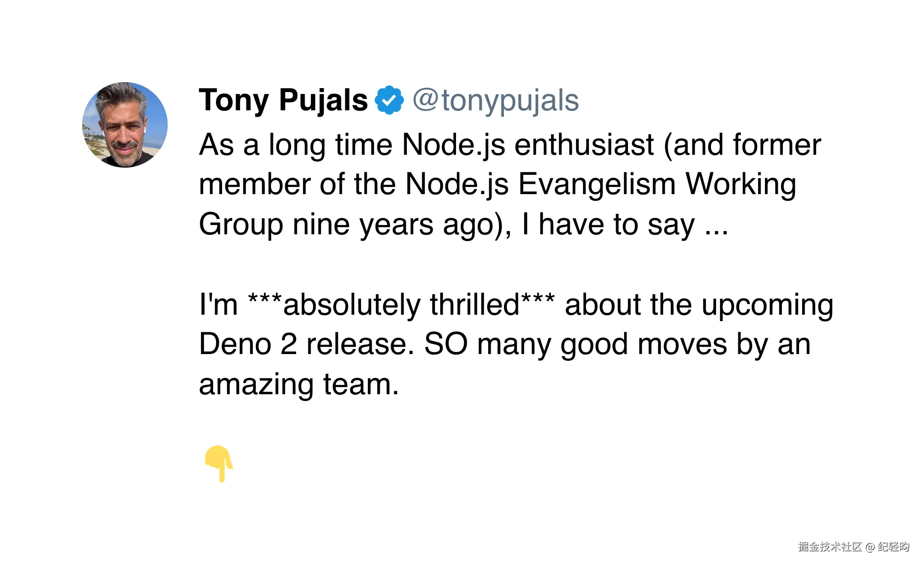This screenshot has height=567, width=924.
Task: Click the words 'SO many good moves'
Action: [x=575, y=345]
